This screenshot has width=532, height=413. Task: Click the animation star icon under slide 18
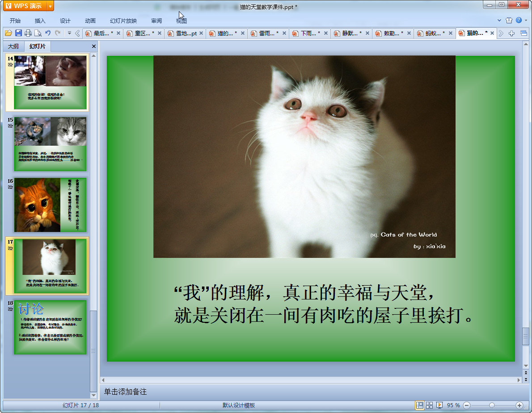click(10, 309)
